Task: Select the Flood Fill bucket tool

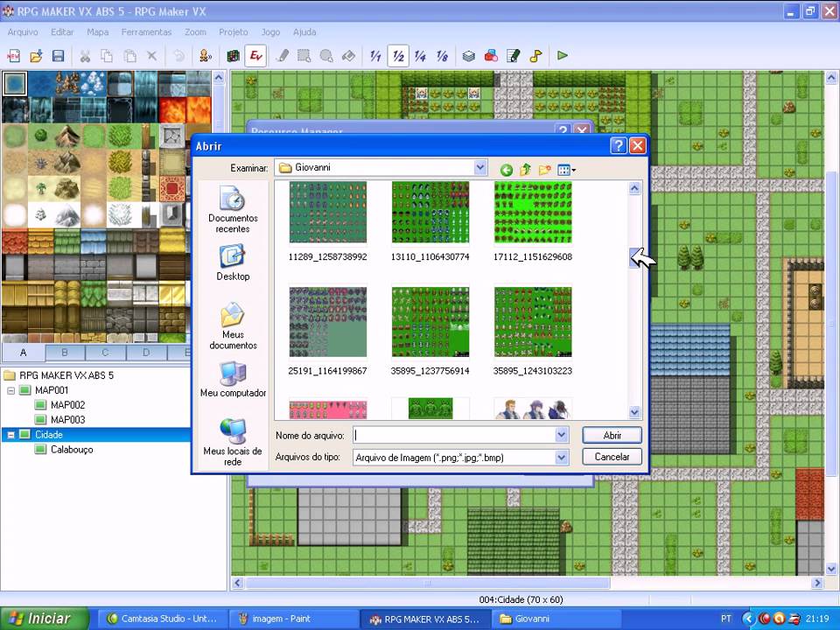Action: [x=349, y=56]
